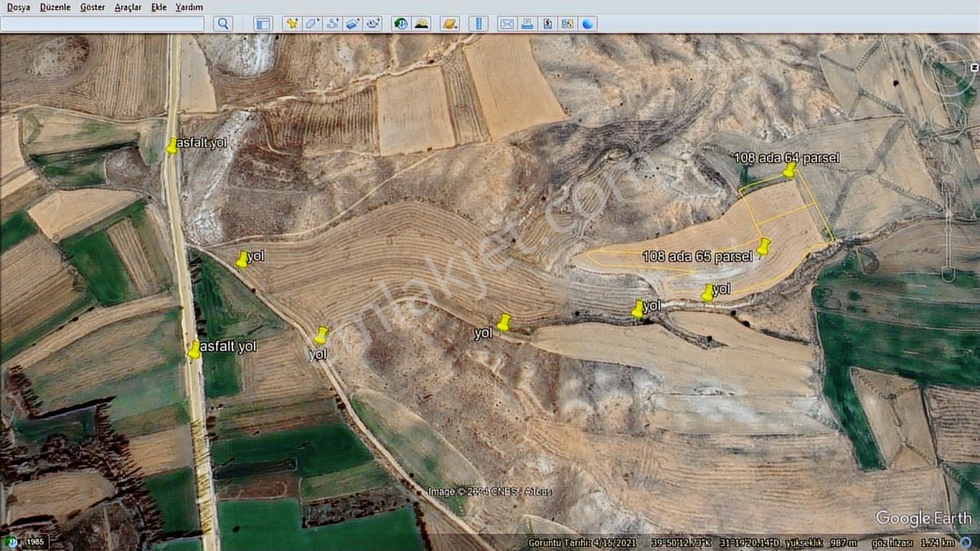Select the 108 ada 64 parsel pin
This screenshot has width=980, height=551.
pyautogui.click(x=789, y=170)
